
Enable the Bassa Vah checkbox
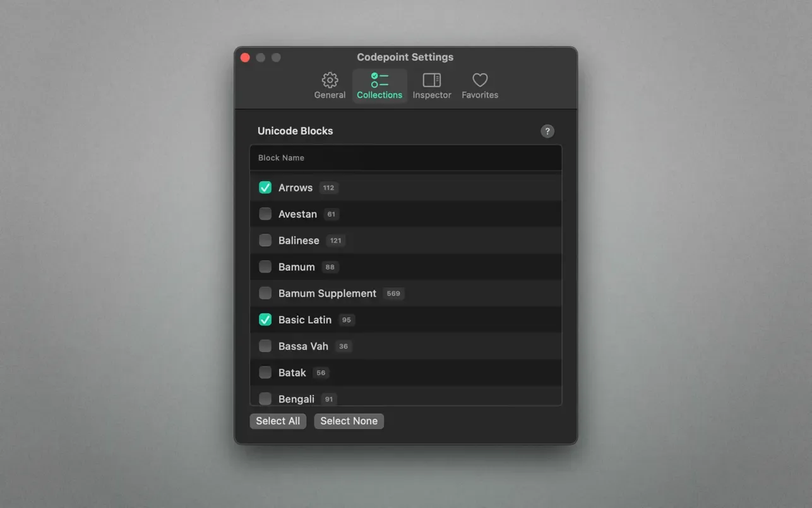pos(265,346)
